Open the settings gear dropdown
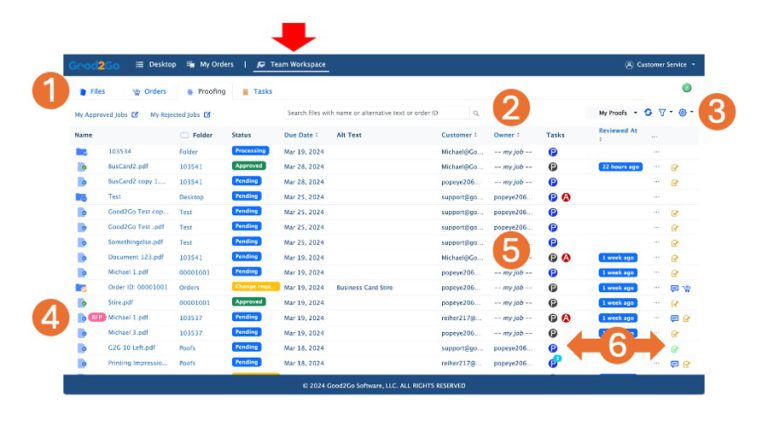 [685, 112]
